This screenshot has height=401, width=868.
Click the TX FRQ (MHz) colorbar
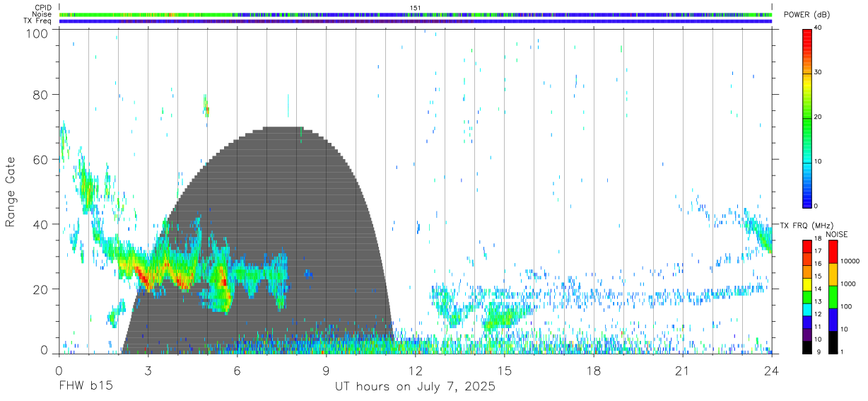807,297
